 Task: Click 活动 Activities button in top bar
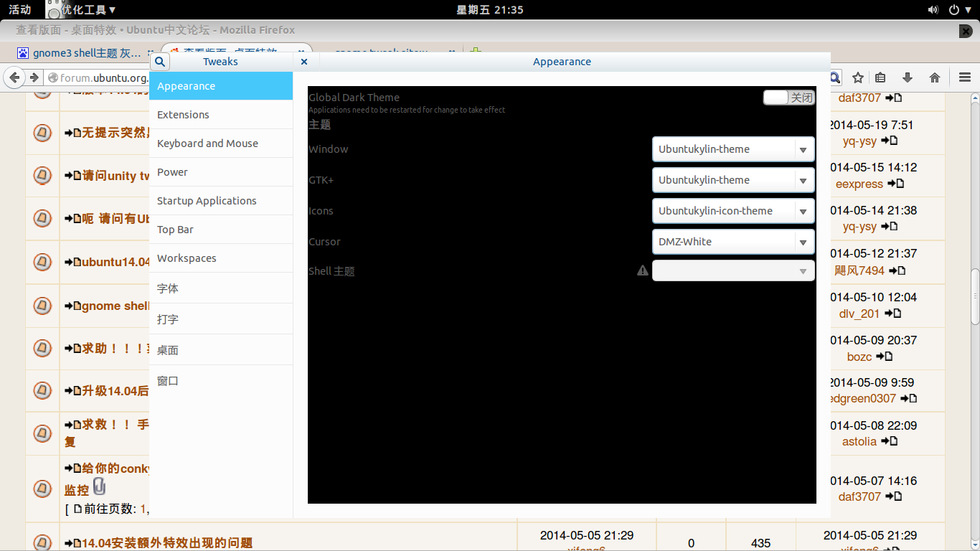tap(19, 9)
